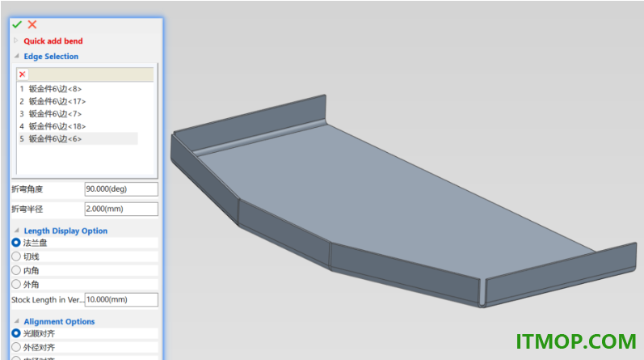
Task: Select edge row 钣金件6\边<8>
Action: pyautogui.click(x=78, y=89)
